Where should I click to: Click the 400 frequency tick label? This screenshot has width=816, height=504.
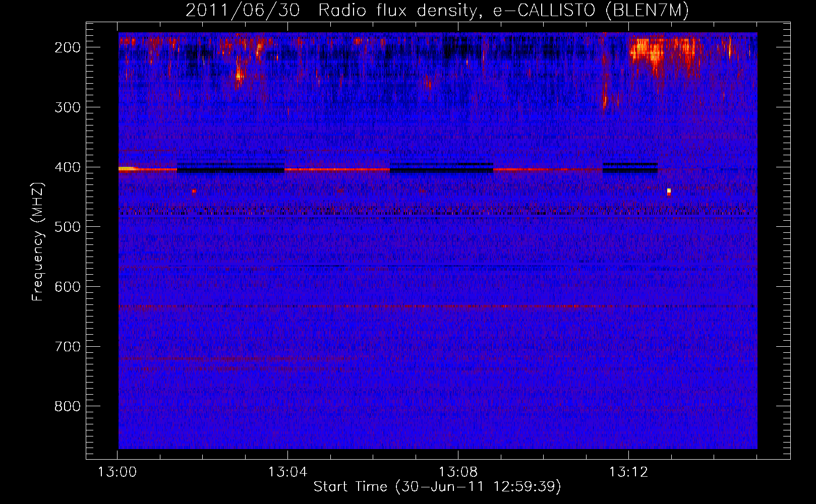68,167
